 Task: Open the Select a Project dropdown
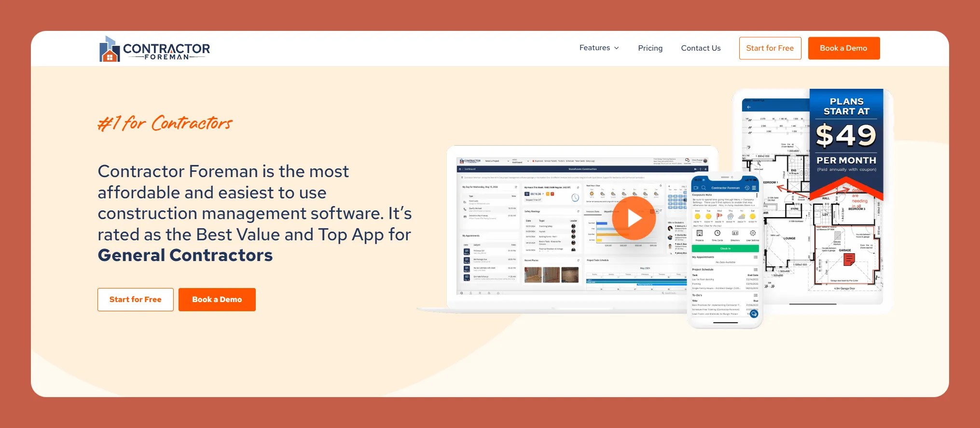coord(497,161)
